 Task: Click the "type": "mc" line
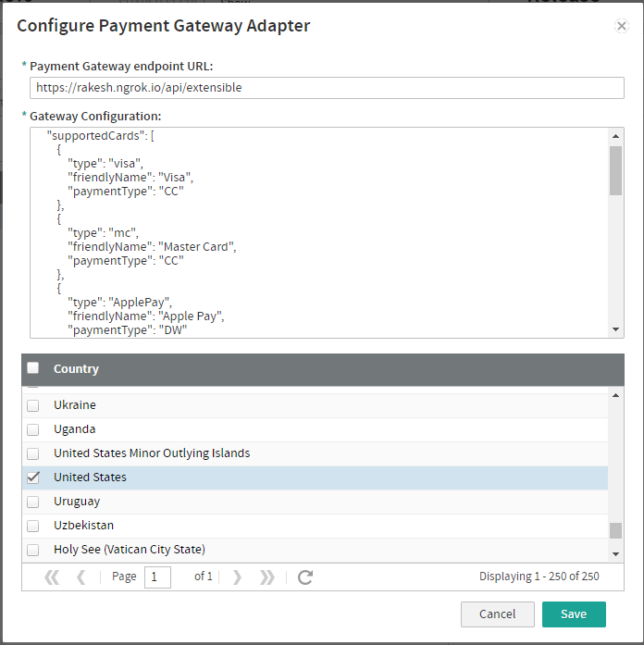pos(104,233)
